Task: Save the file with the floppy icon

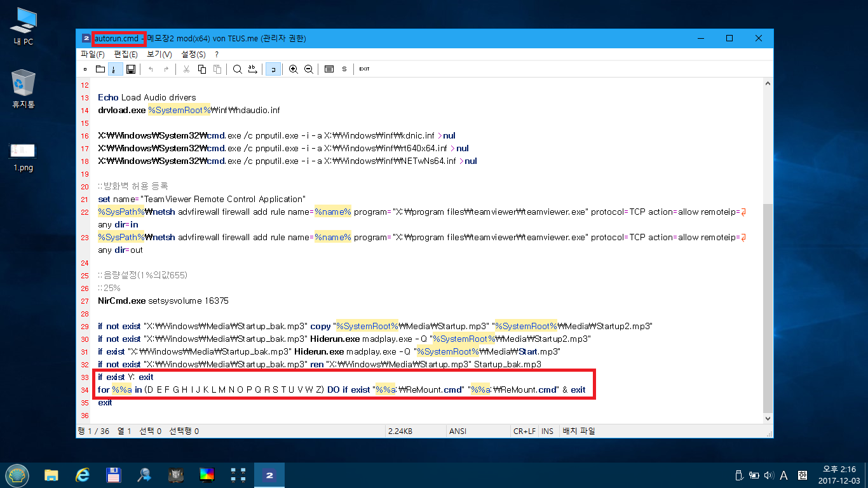Action: (x=130, y=69)
